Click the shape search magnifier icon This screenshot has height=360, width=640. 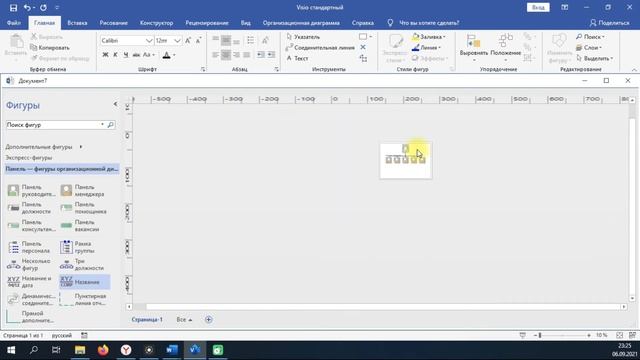(111, 125)
